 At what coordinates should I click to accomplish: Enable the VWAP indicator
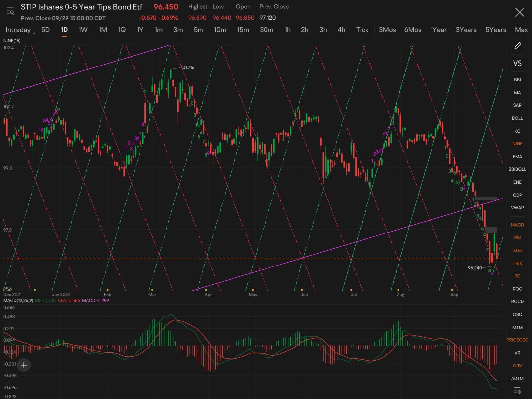coord(517,208)
